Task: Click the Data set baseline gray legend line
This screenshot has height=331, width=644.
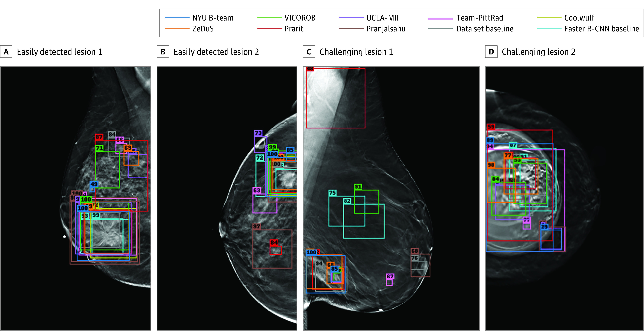Action: tap(440, 28)
